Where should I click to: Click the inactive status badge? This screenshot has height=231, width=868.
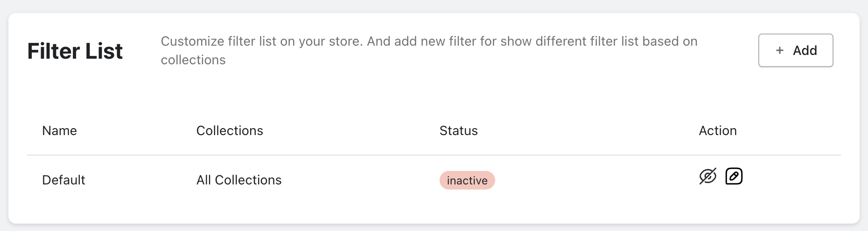(467, 181)
